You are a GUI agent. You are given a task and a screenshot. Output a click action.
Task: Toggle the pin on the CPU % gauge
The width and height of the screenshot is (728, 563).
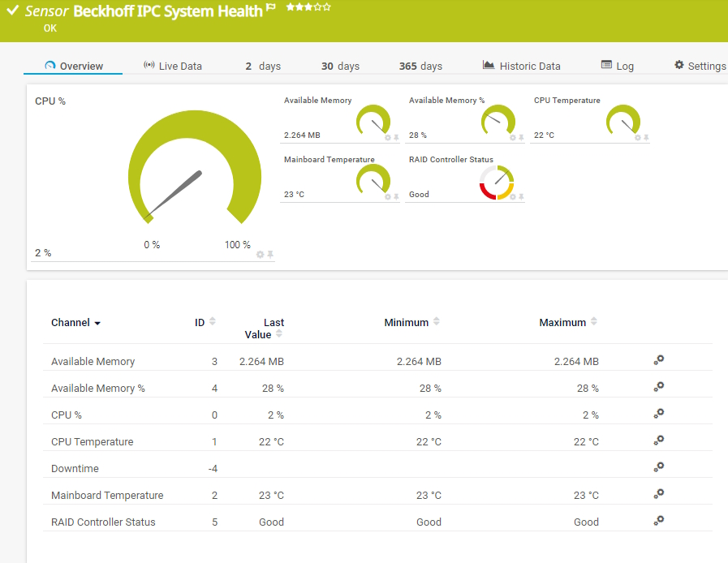tap(270, 254)
